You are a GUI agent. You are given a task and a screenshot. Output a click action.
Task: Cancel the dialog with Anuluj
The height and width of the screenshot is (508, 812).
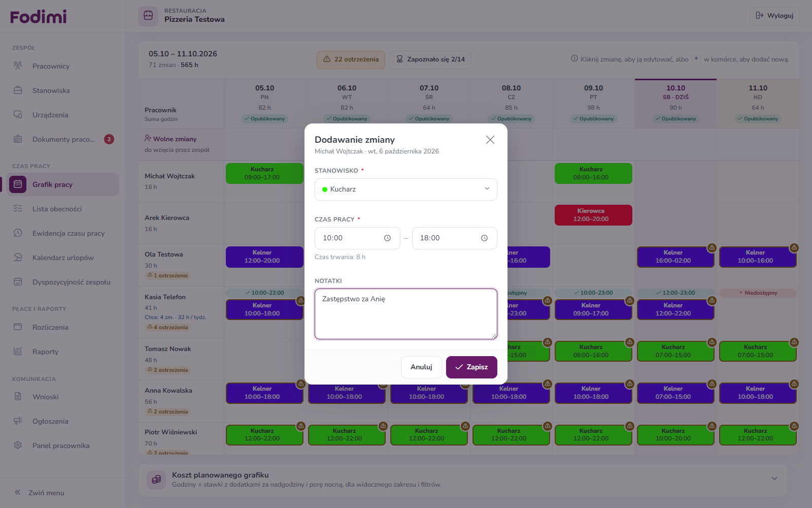coord(421,367)
